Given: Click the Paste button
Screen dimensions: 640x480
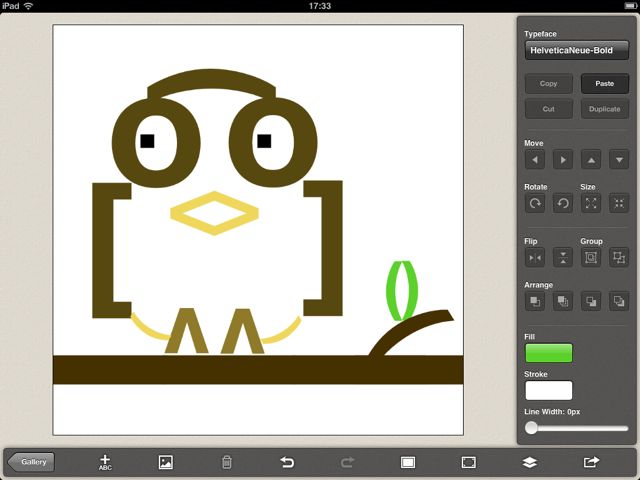Looking at the screenshot, I should click(x=604, y=84).
